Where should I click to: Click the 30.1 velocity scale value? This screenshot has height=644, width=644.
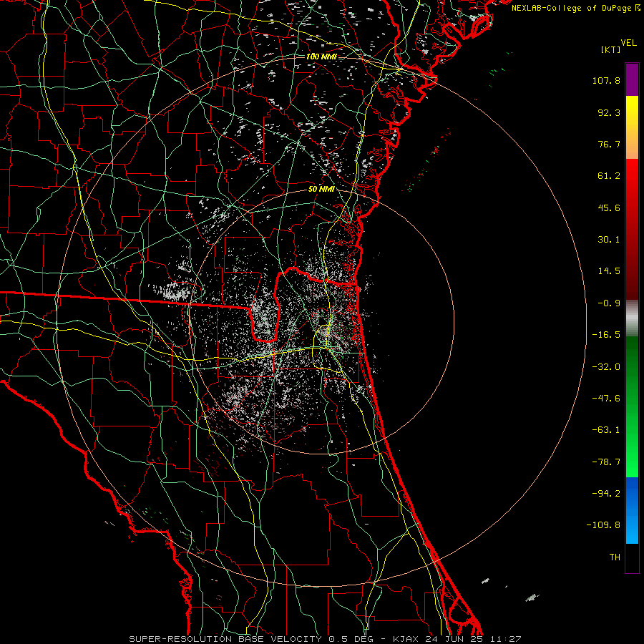click(x=609, y=240)
